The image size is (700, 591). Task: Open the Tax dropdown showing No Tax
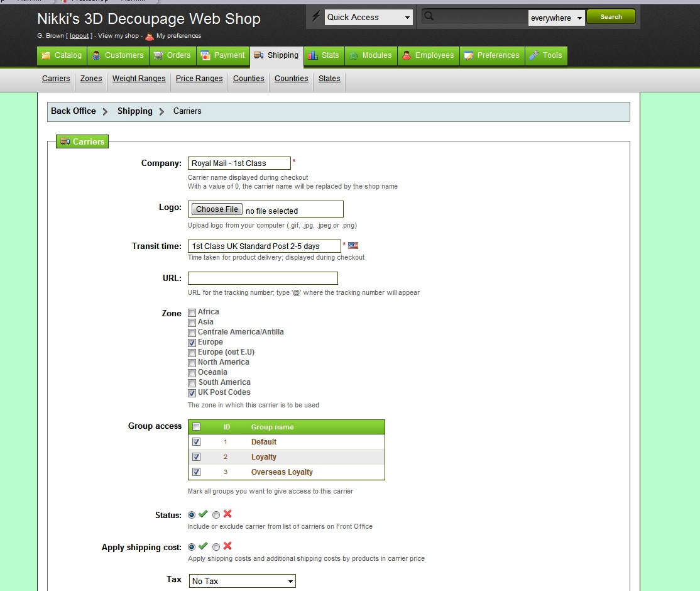coord(243,581)
